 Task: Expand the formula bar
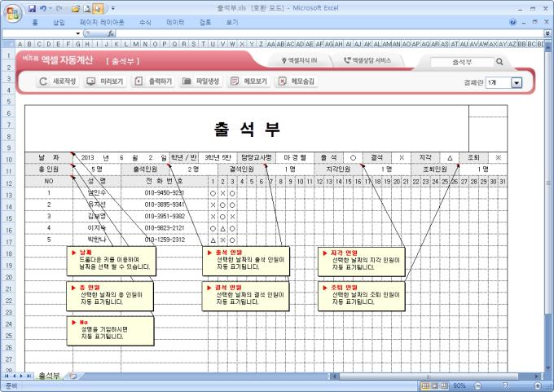547,33
